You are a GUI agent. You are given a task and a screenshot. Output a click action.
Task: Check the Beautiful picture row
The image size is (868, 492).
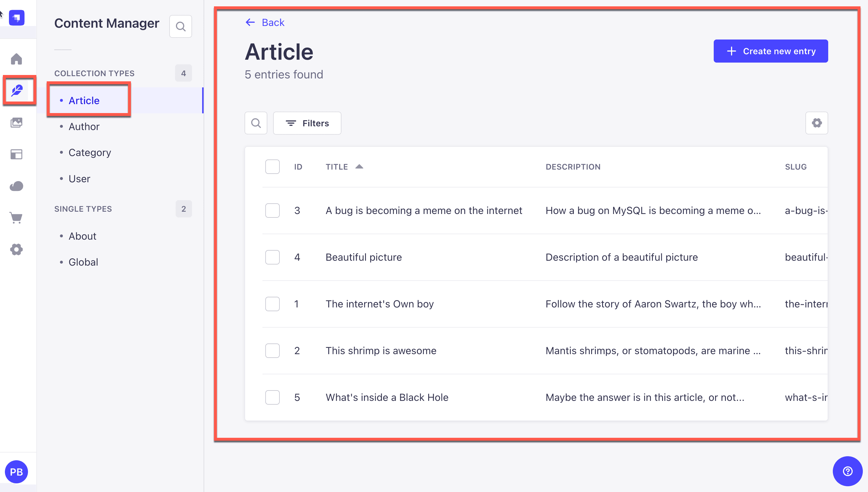point(272,257)
